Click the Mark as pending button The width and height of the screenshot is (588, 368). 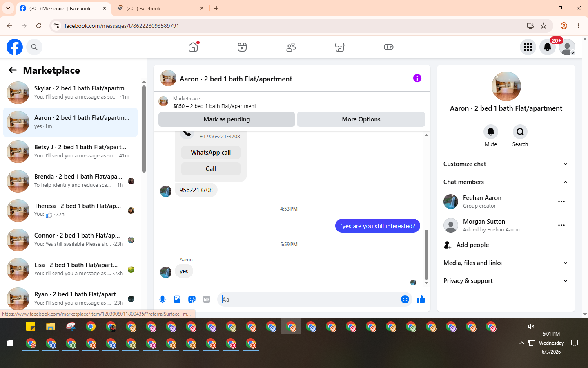tap(227, 119)
